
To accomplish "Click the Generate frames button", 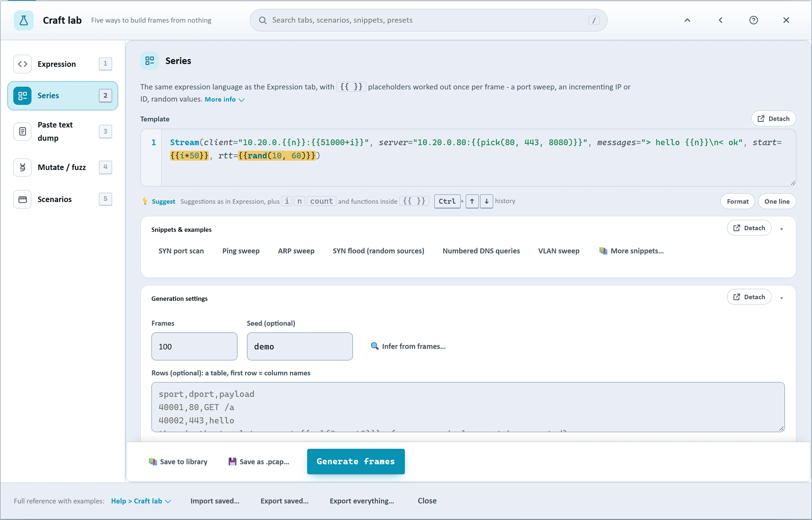I will (x=356, y=461).
